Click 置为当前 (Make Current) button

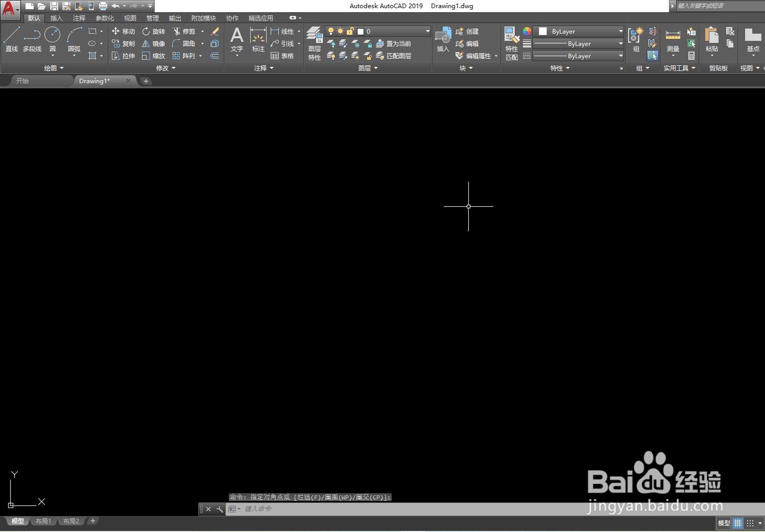[394, 43]
